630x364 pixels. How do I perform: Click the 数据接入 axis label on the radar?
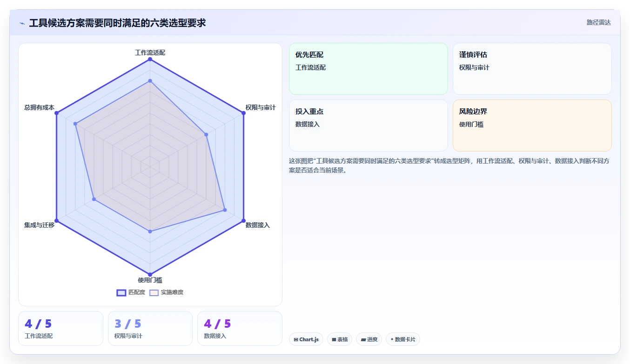click(x=258, y=225)
